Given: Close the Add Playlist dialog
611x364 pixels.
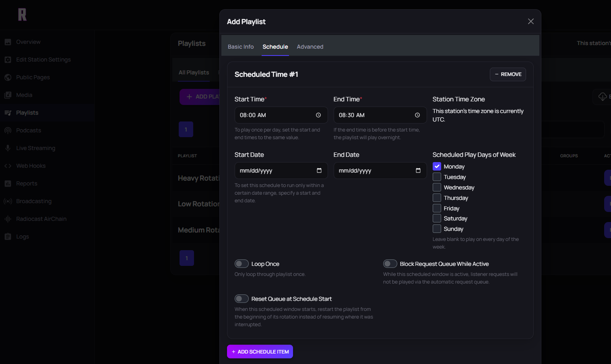Looking at the screenshot, I should (531, 21).
